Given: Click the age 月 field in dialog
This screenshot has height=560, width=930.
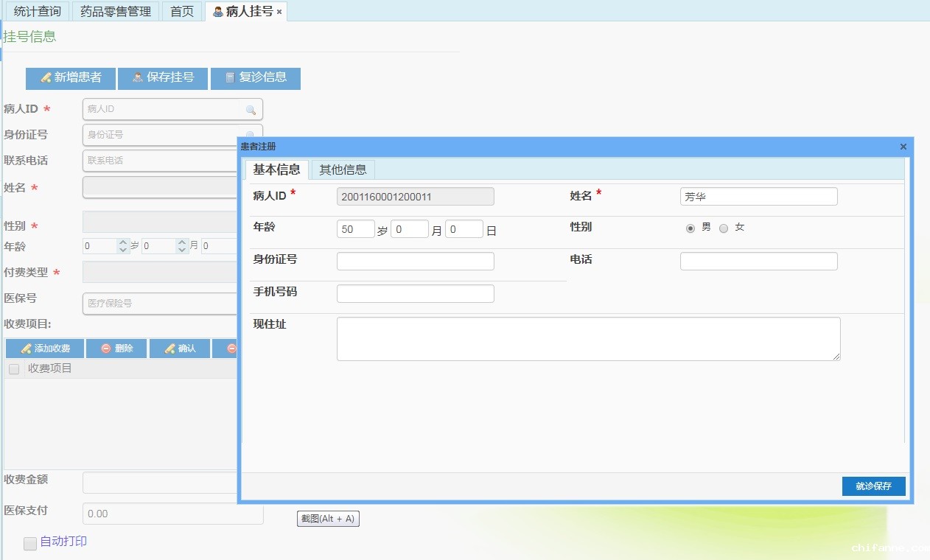Looking at the screenshot, I should [x=410, y=229].
